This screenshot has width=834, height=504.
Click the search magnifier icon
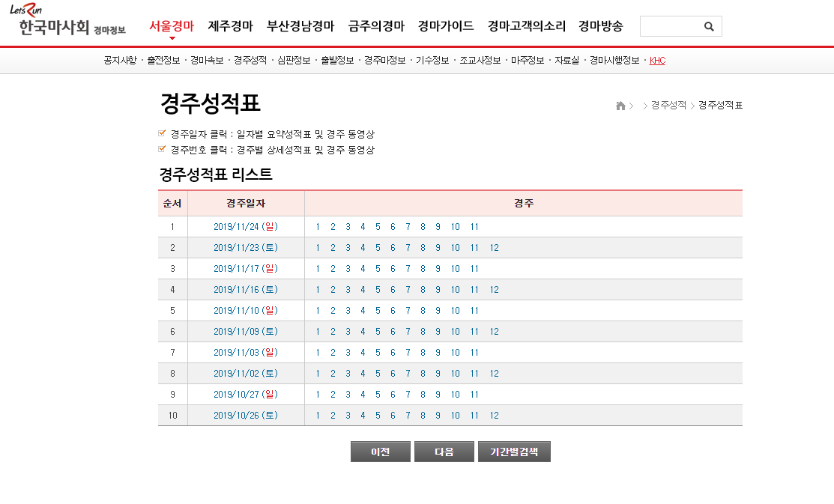pos(708,25)
